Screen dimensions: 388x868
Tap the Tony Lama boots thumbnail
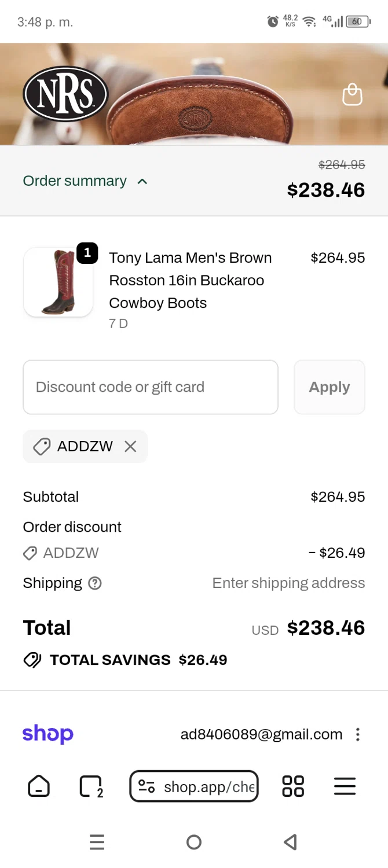click(58, 282)
